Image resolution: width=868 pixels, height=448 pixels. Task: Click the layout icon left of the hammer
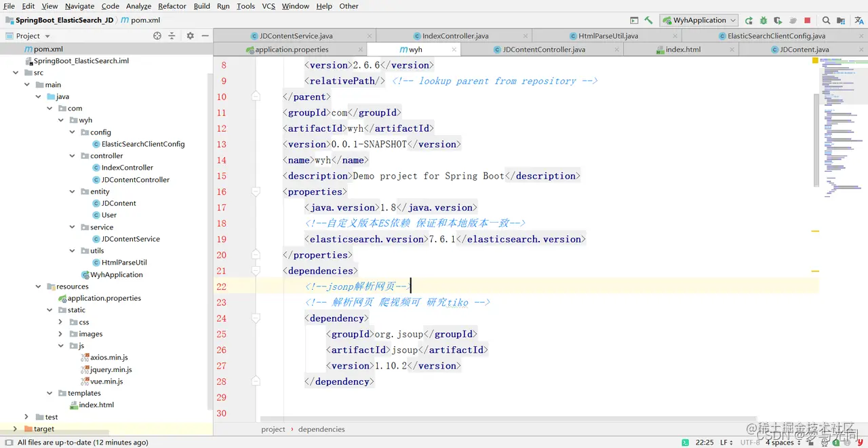pyautogui.click(x=634, y=20)
